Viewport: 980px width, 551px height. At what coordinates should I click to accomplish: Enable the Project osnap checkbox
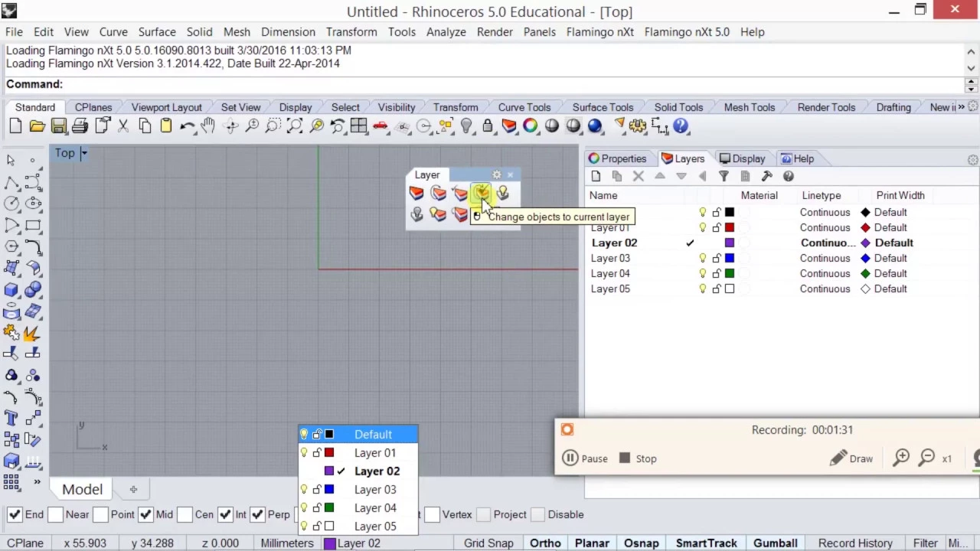point(482,514)
